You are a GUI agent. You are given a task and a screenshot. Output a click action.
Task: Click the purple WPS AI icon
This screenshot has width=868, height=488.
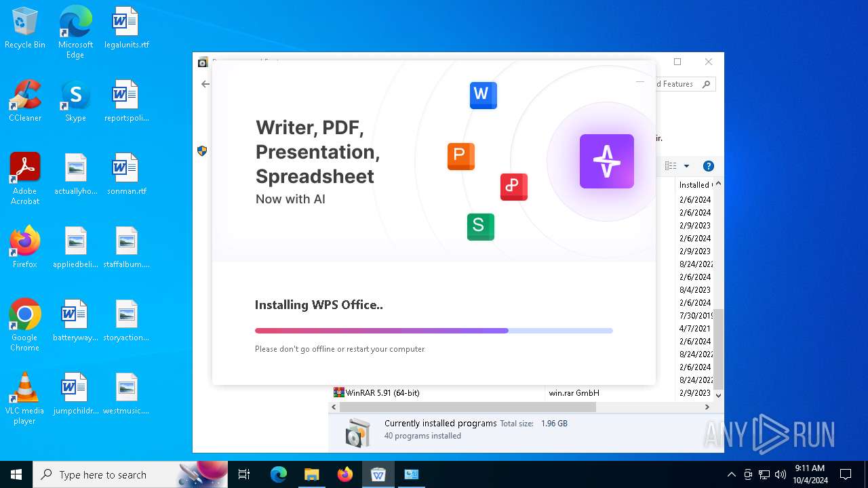[x=606, y=161]
